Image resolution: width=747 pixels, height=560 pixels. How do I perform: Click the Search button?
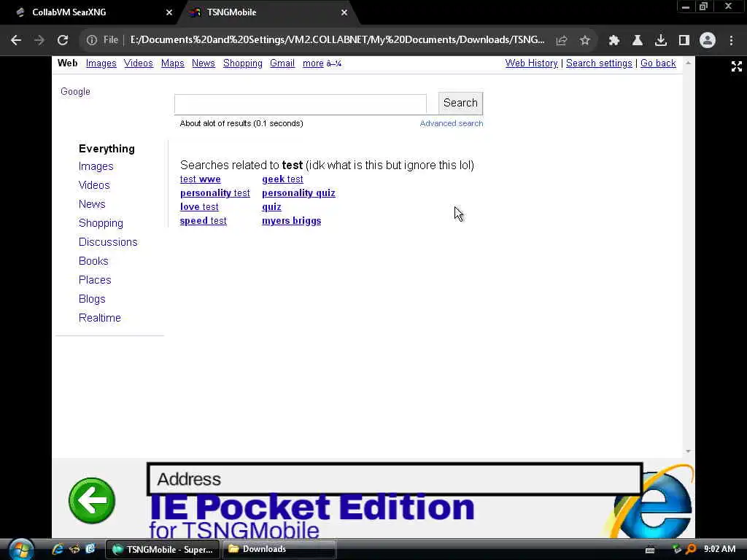click(460, 103)
